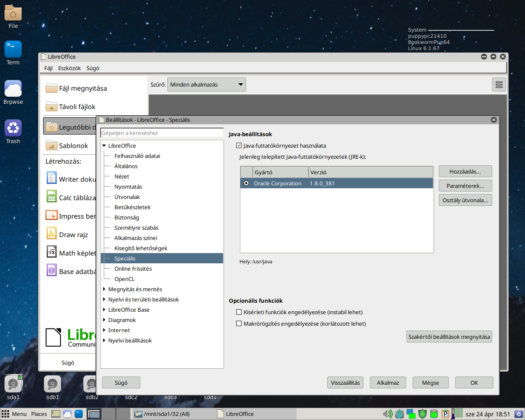
Task: Click the Visszaállítás button
Action: click(345, 383)
